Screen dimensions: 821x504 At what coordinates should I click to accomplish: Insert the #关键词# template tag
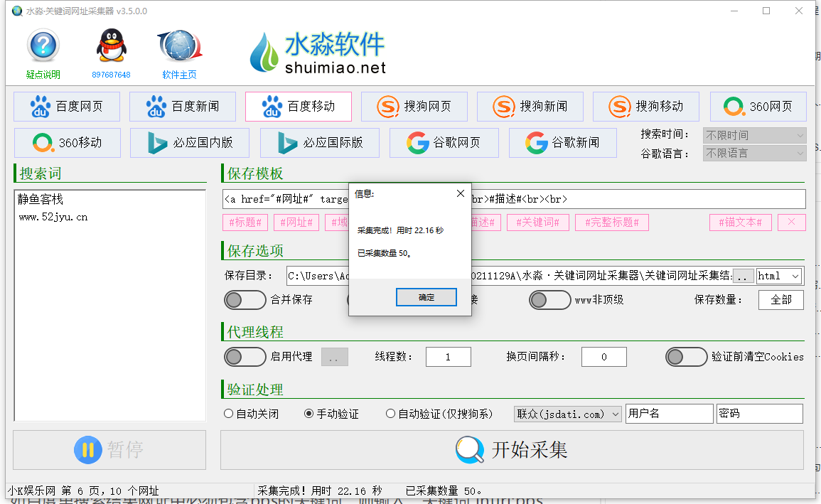click(x=537, y=222)
